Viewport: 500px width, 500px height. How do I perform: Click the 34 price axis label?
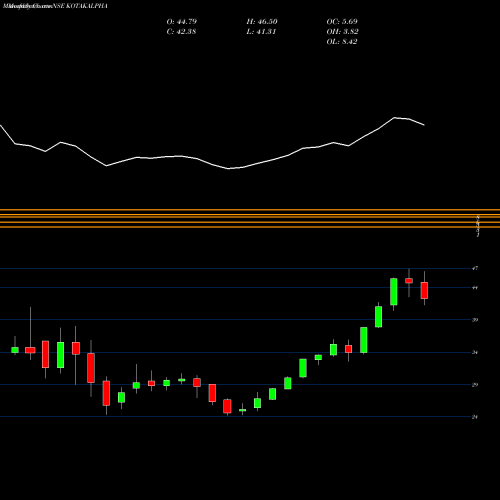coord(475,352)
